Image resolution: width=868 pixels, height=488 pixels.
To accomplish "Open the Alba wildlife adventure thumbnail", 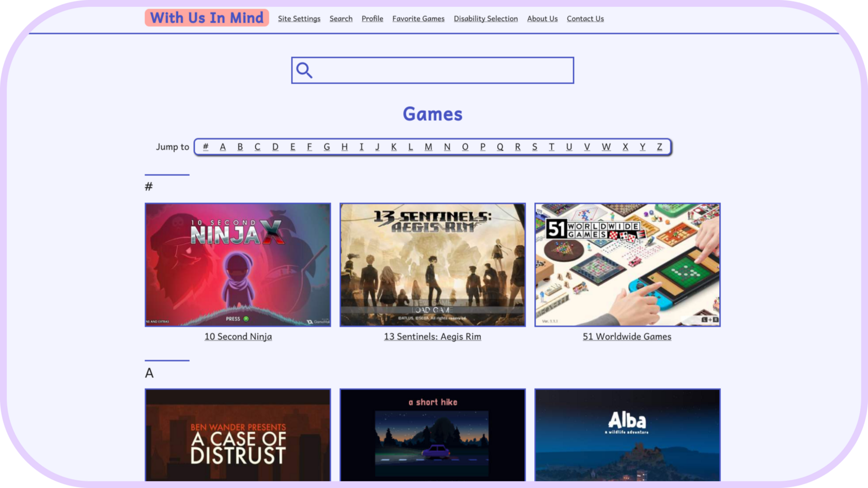I will click(x=627, y=435).
